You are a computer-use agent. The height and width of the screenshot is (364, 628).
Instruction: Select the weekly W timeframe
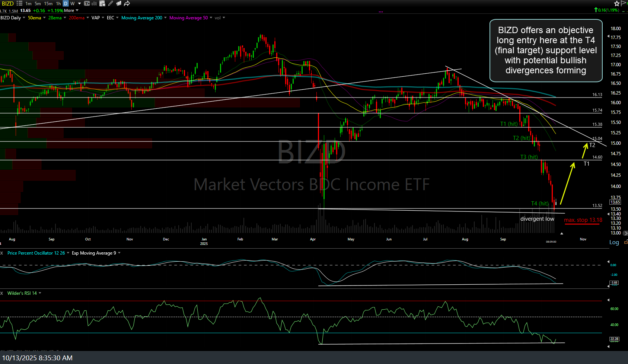(73, 3)
